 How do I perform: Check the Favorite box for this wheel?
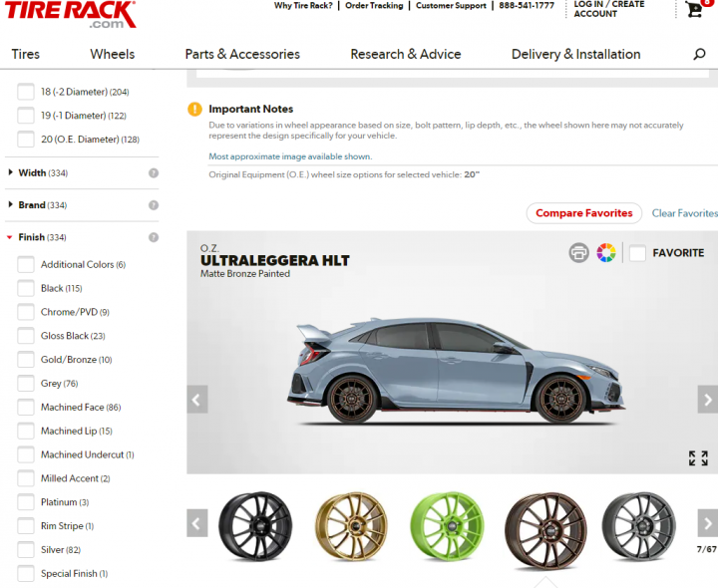pos(637,252)
